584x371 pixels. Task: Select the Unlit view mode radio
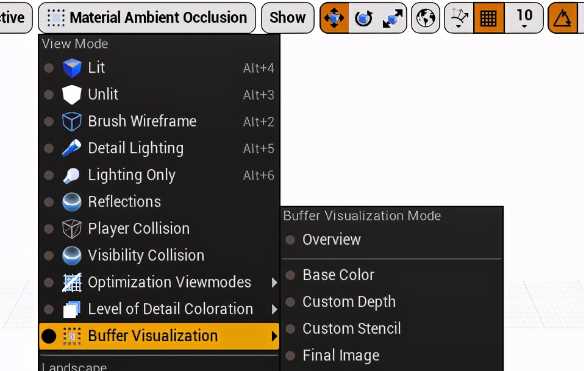[x=49, y=95]
